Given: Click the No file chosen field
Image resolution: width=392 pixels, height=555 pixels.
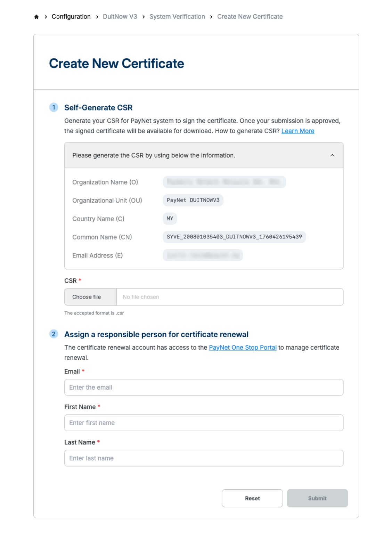Looking at the screenshot, I should (x=229, y=297).
